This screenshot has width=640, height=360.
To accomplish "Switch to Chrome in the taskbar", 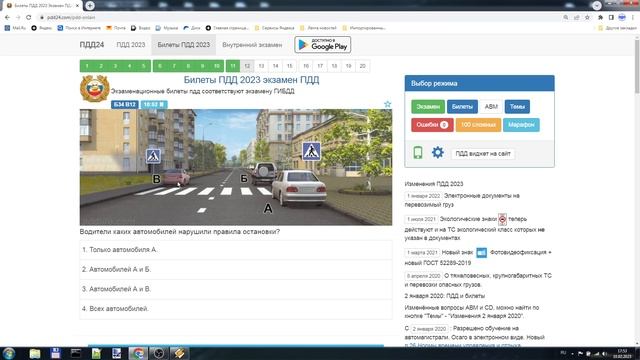I will 138,353.
